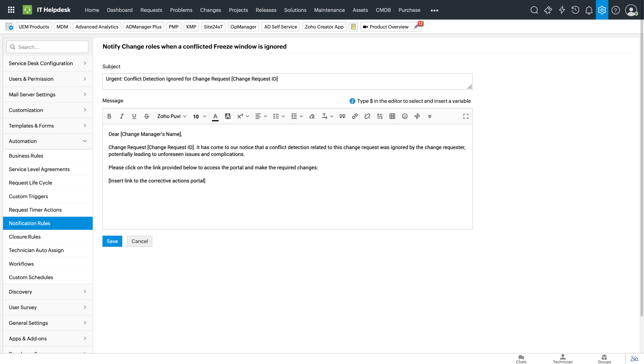Expand the Service Desk Configuration section
This screenshot has width=644, height=364.
coord(48,64)
